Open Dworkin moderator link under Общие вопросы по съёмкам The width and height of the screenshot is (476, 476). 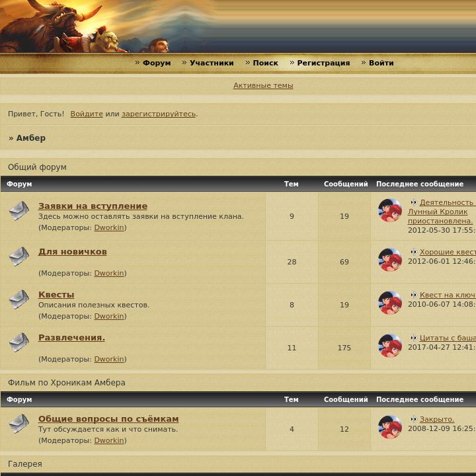[109, 440]
